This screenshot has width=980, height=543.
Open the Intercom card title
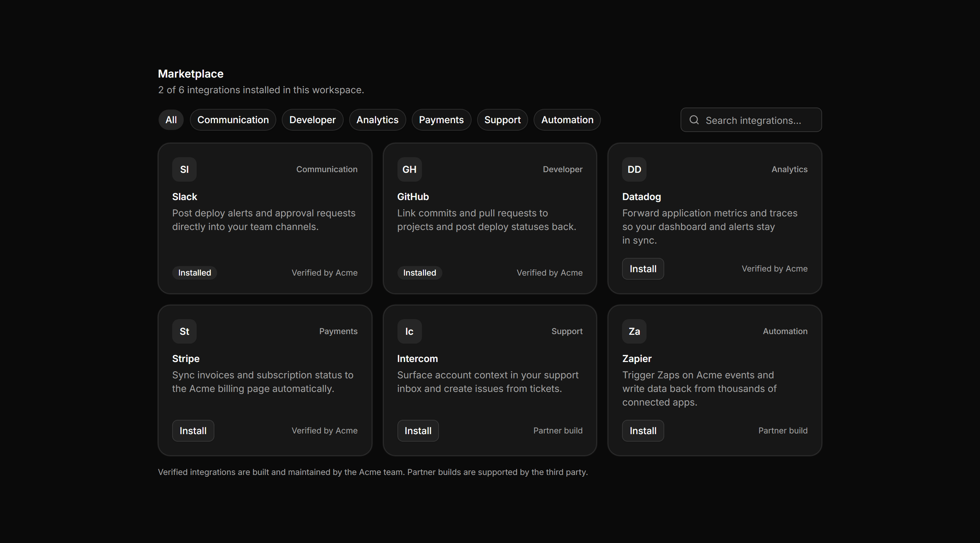pos(417,359)
